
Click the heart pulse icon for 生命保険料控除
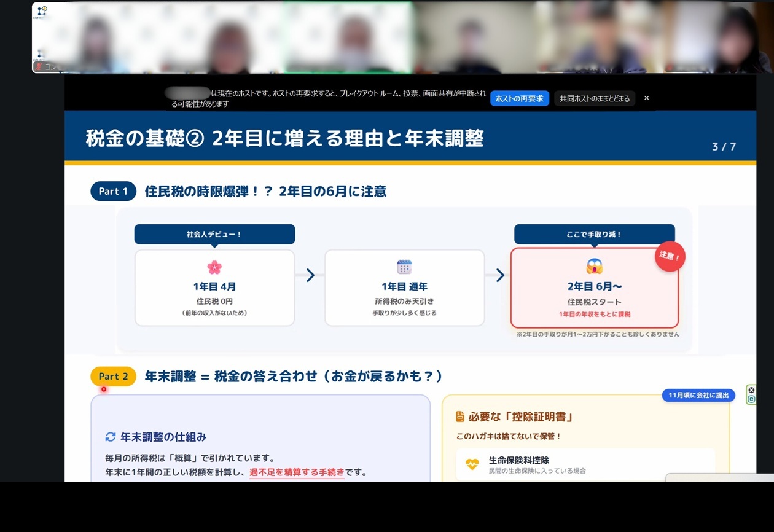[472, 464]
